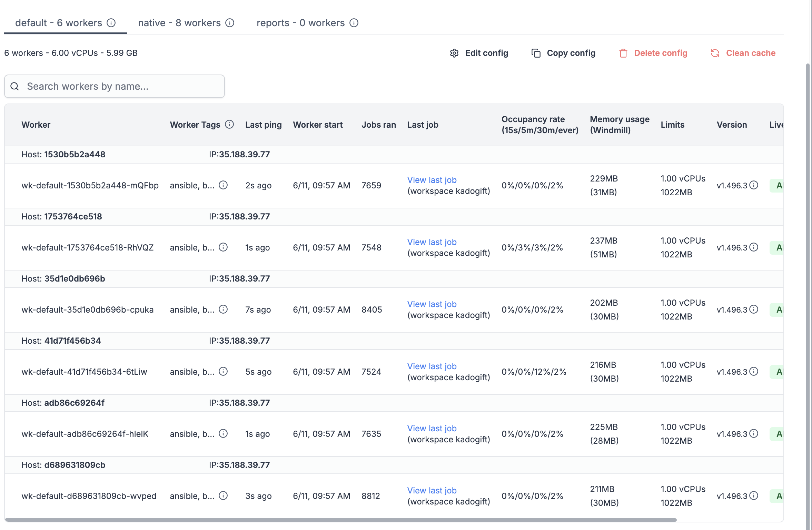Click the search magnifier icon
This screenshot has width=812, height=530.
14,86
